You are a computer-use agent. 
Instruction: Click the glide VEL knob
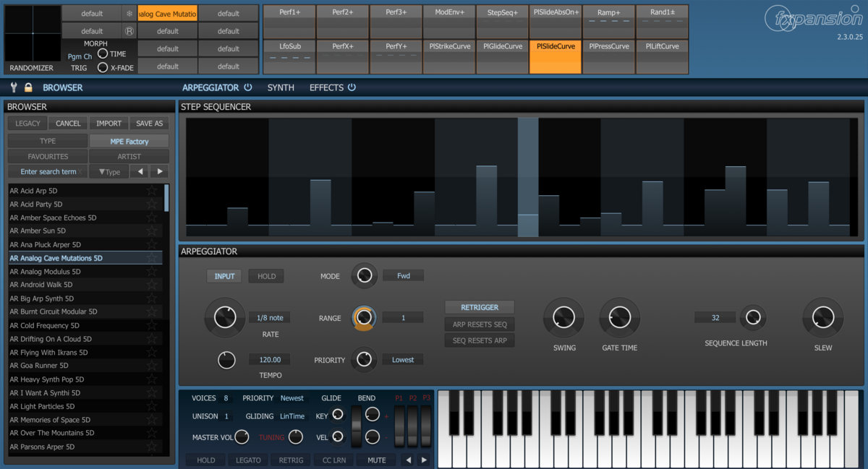click(337, 436)
